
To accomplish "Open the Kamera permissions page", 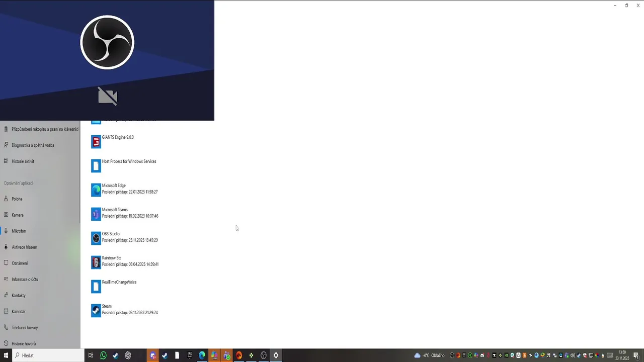I will point(40,215).
